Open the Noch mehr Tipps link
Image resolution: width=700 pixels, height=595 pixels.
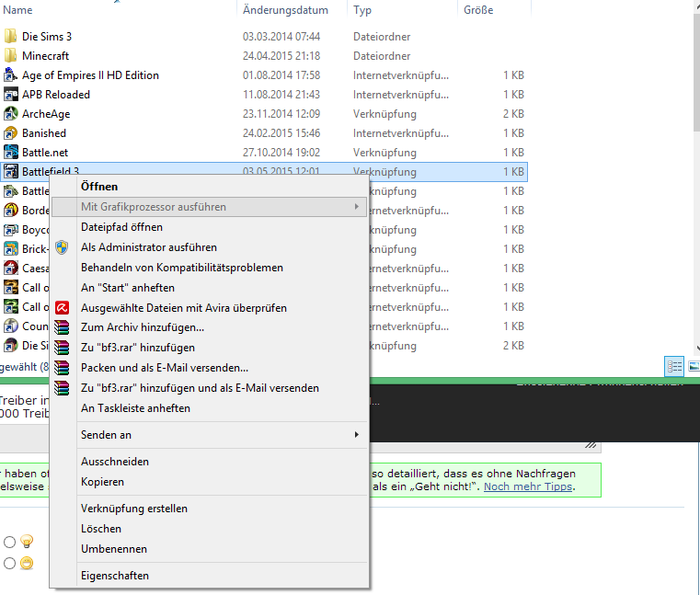[x=528, y=486]
